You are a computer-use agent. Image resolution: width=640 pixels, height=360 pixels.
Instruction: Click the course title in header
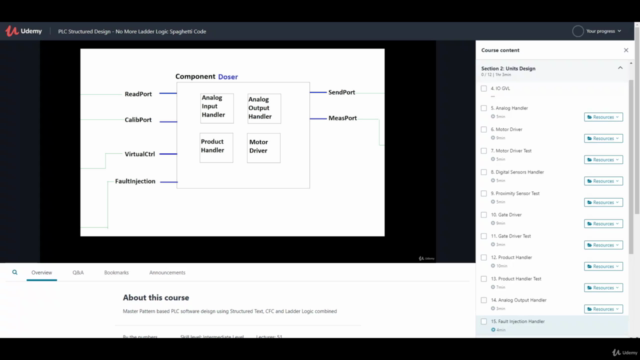coord(132,31)
